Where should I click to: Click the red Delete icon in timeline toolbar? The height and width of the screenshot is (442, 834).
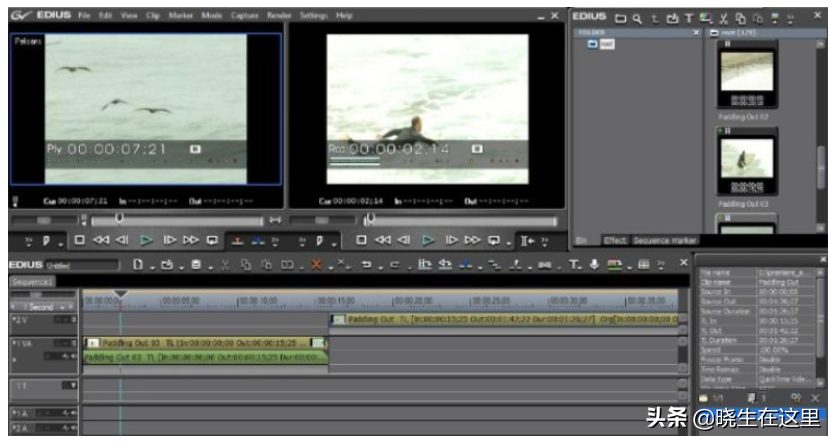click(316, 264)
